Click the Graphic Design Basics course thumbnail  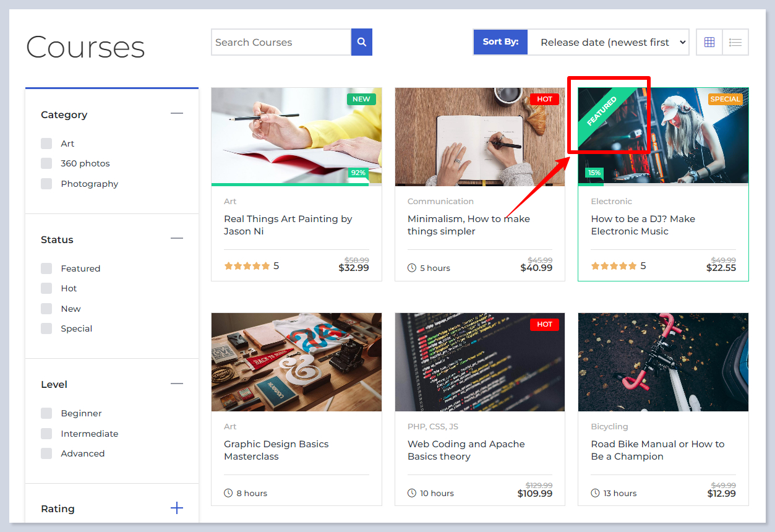pyautogui.click(x=296, y=362)
